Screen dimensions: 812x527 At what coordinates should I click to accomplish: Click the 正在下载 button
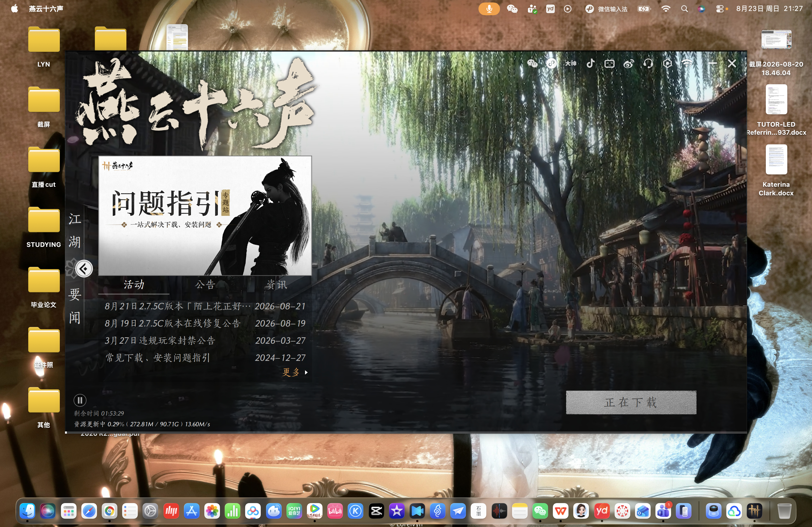click(631, 402)
